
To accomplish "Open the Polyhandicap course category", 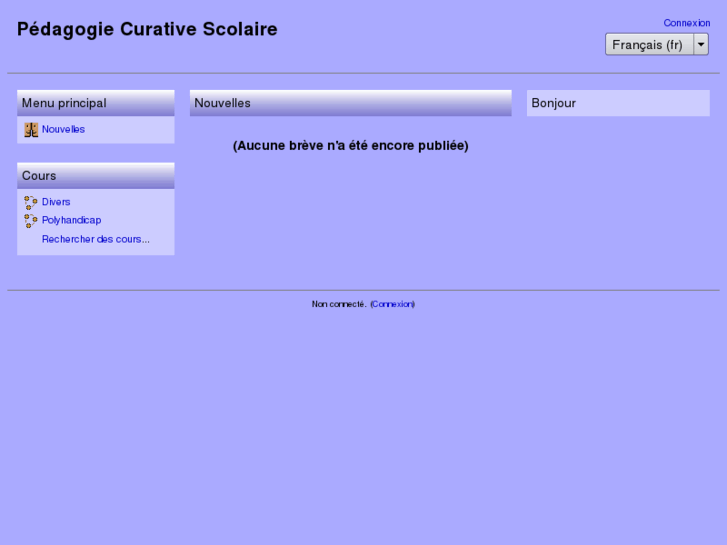I will coord(71,220).
